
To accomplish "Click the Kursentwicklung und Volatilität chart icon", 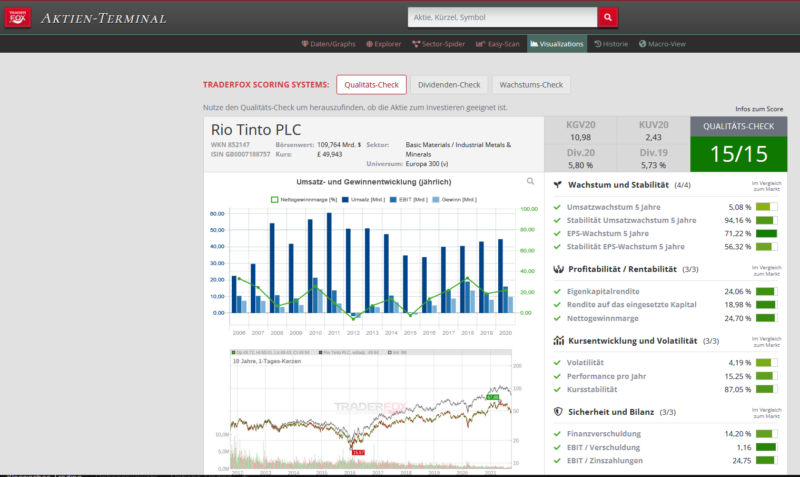I will (558, 341).
